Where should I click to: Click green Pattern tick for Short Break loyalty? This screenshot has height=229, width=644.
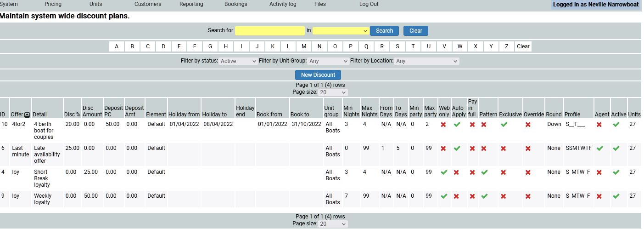[x=484, y=172]
